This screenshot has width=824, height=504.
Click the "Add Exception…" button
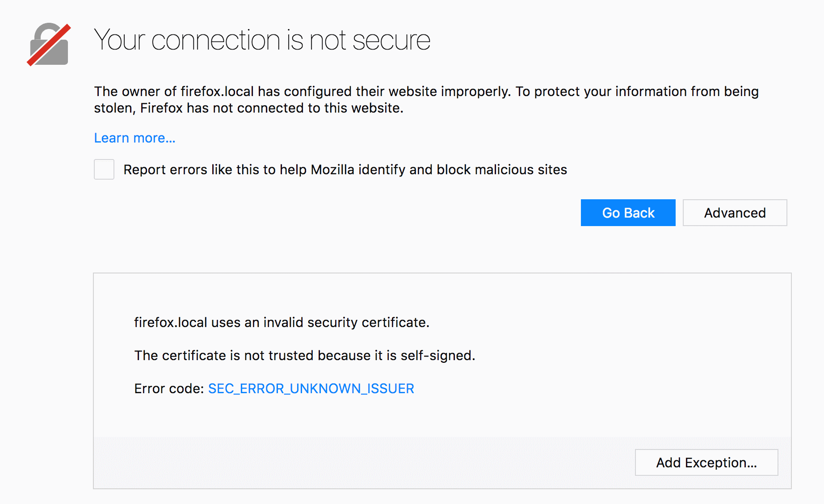[x=706, y=462]
